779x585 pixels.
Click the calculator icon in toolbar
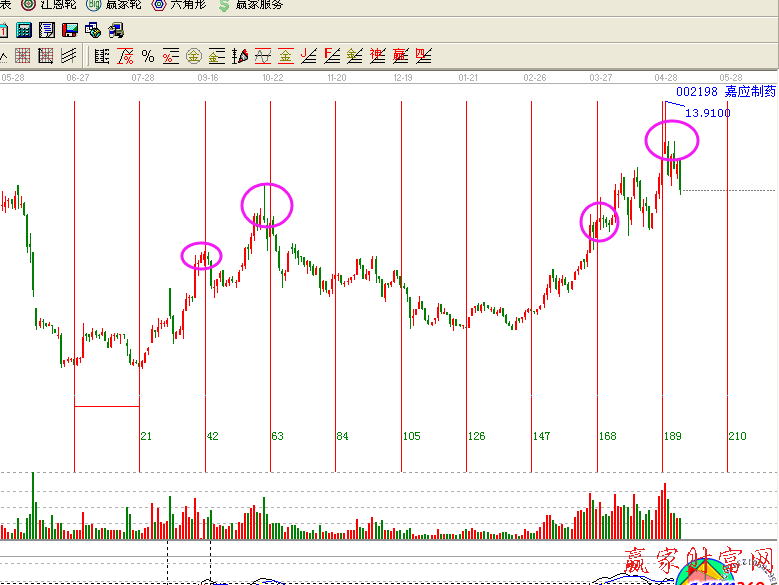(x=26, y=30)
